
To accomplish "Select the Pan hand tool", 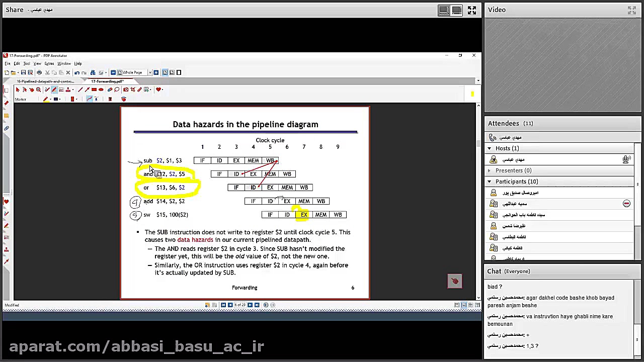I will (31, 89).
